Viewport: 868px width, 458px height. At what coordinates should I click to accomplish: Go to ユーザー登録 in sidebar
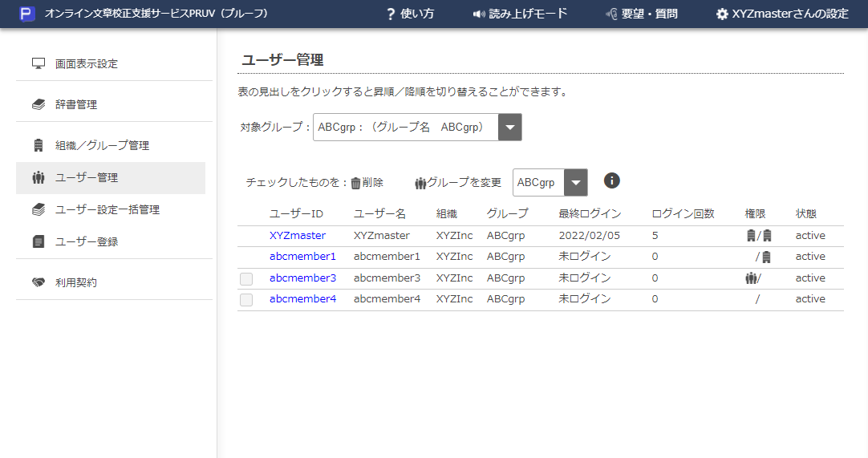pos(87,241)
